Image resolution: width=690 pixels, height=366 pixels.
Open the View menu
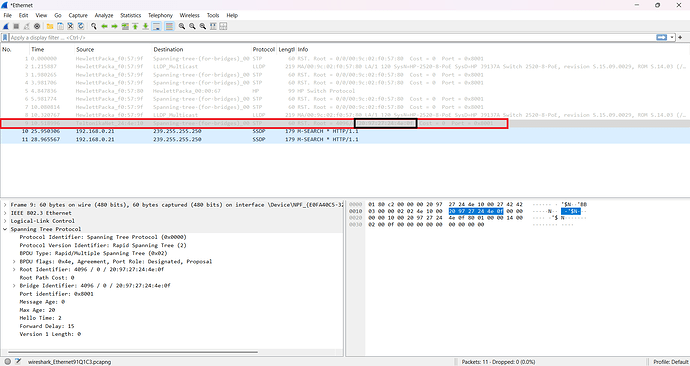coord(41,15)
